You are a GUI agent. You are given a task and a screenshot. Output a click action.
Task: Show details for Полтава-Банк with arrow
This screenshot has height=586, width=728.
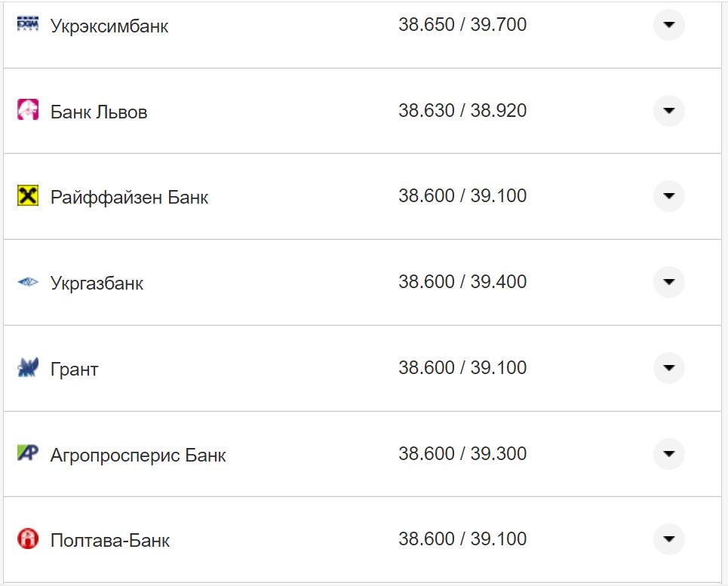point(668,539)
